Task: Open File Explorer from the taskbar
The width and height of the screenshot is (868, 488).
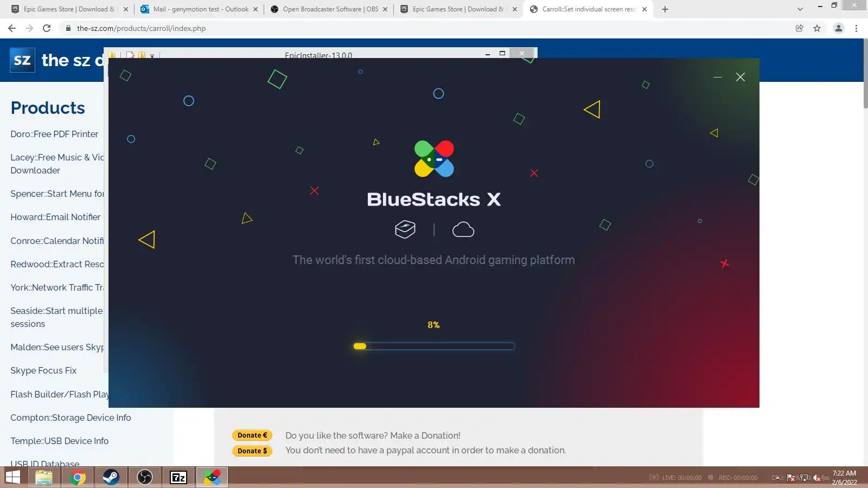Action: click(44, 477)
